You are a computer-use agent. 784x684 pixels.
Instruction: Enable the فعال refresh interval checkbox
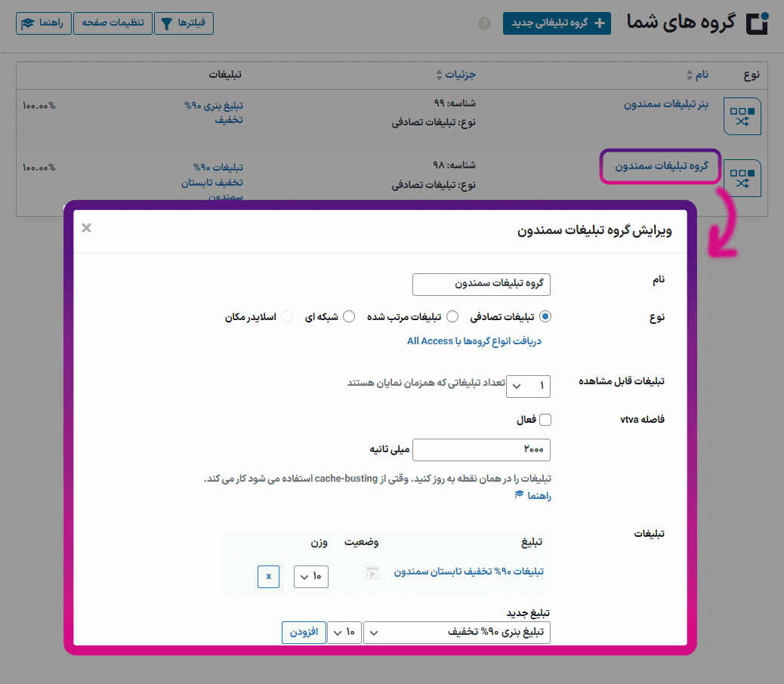pyautogui.click(x=545, y=420)
